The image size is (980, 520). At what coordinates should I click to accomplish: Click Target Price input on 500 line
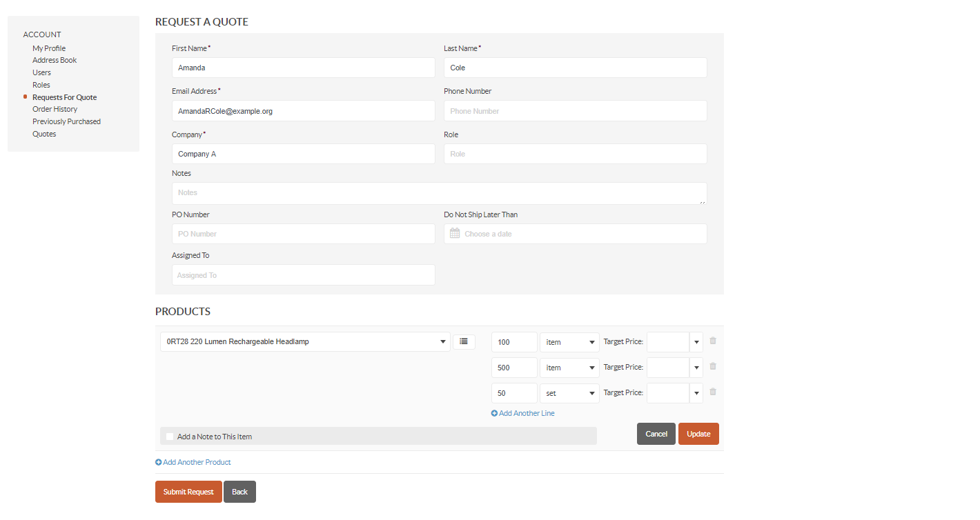click(668, 368)
